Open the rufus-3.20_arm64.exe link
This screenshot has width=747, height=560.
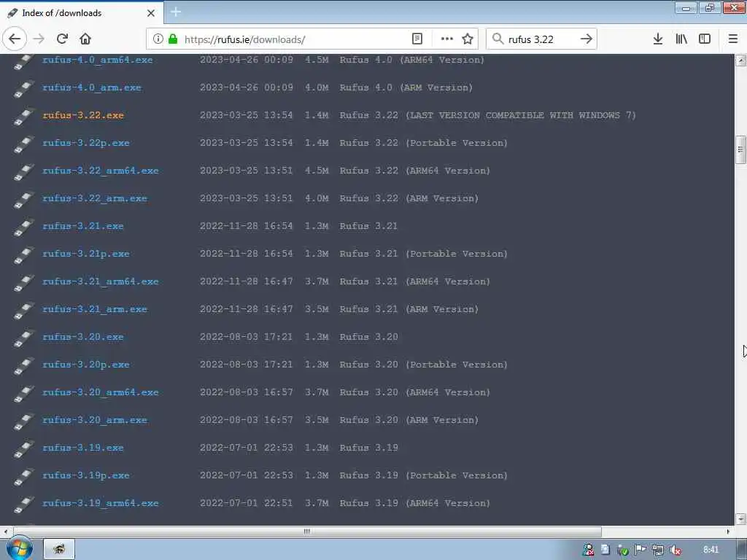point(101,392)
